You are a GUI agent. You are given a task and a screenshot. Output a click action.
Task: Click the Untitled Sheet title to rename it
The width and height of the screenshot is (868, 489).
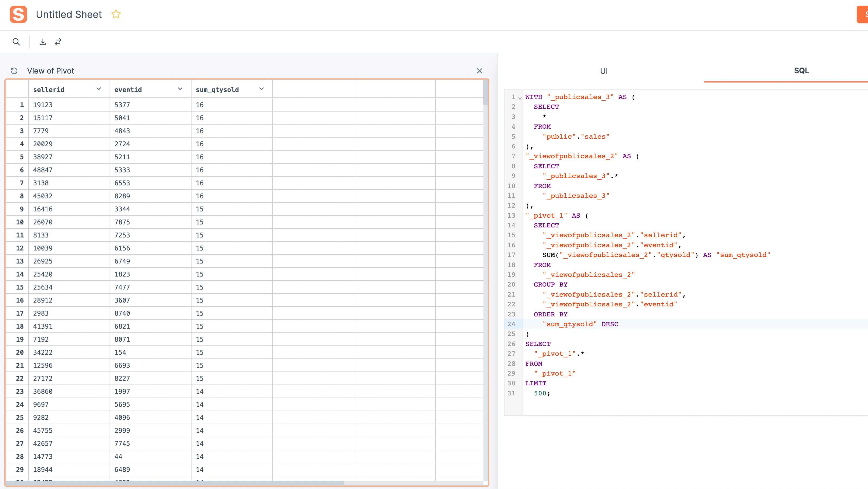69,14
